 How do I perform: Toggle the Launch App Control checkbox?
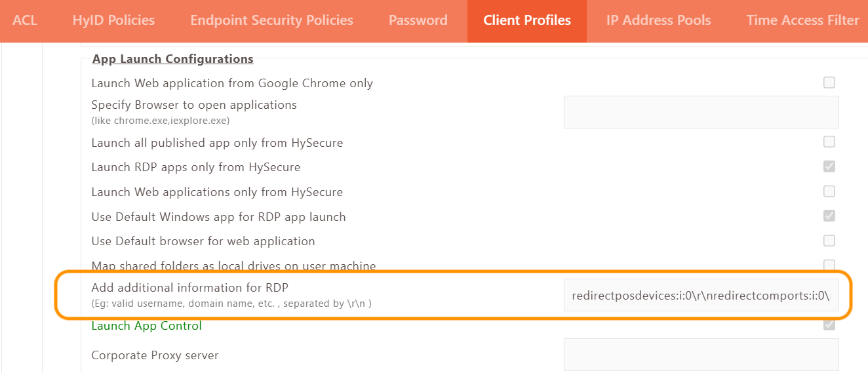[x=829, y=325]
